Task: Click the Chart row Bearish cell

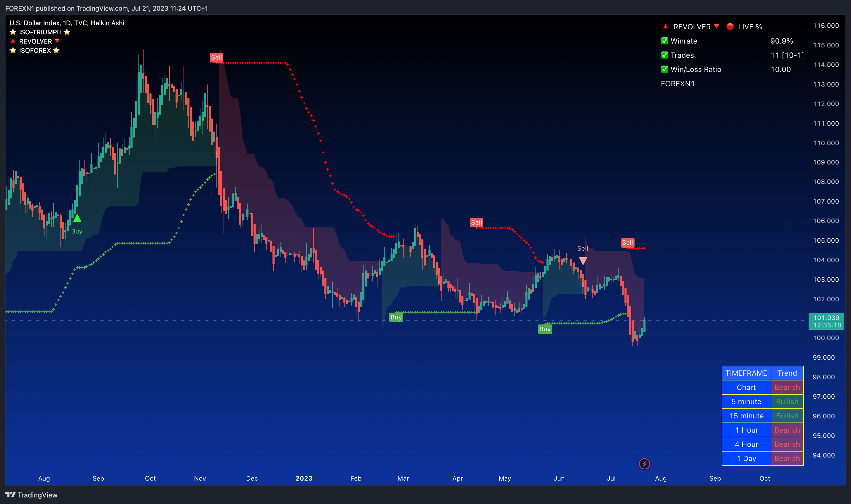Action: coord(787,387)
